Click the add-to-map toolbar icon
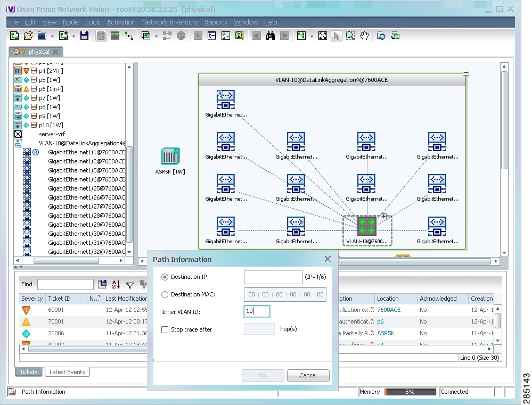The image size is (532, 405). 63,36
